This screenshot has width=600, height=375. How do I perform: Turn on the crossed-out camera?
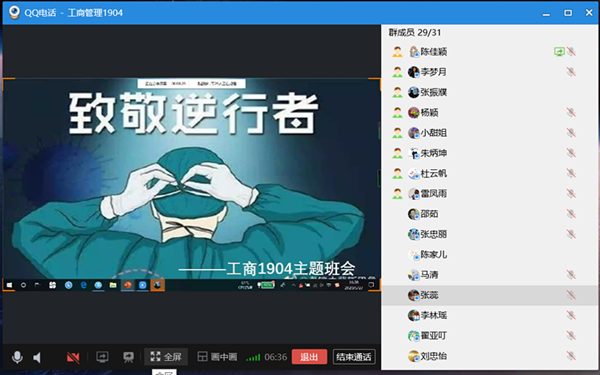point(73,358)
